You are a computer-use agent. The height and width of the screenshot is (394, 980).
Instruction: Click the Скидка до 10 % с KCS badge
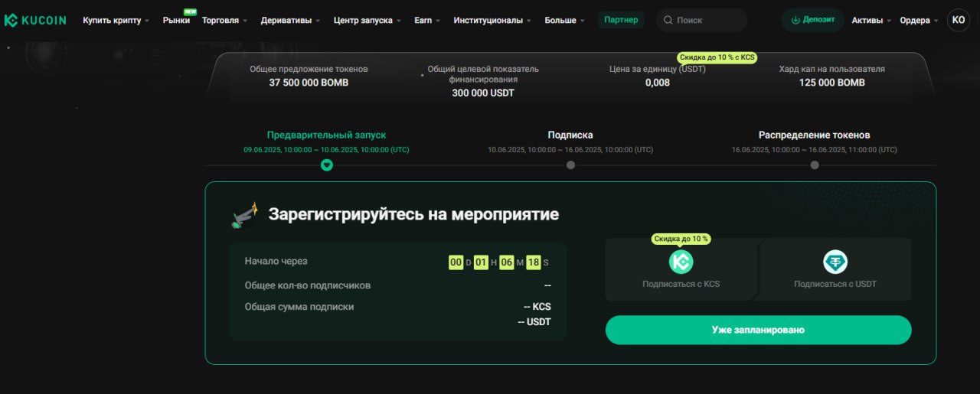click(717, 57)
